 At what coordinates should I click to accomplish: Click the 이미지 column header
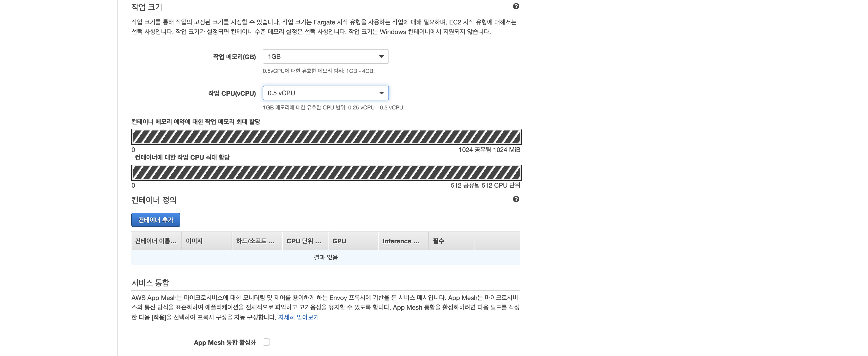(207, 241)
